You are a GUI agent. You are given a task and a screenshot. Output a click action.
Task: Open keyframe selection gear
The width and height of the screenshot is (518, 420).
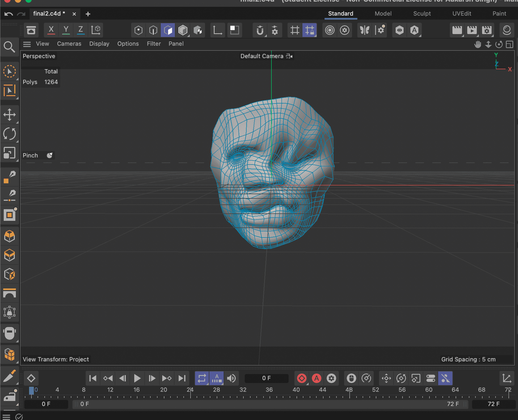tap(331, 378)
